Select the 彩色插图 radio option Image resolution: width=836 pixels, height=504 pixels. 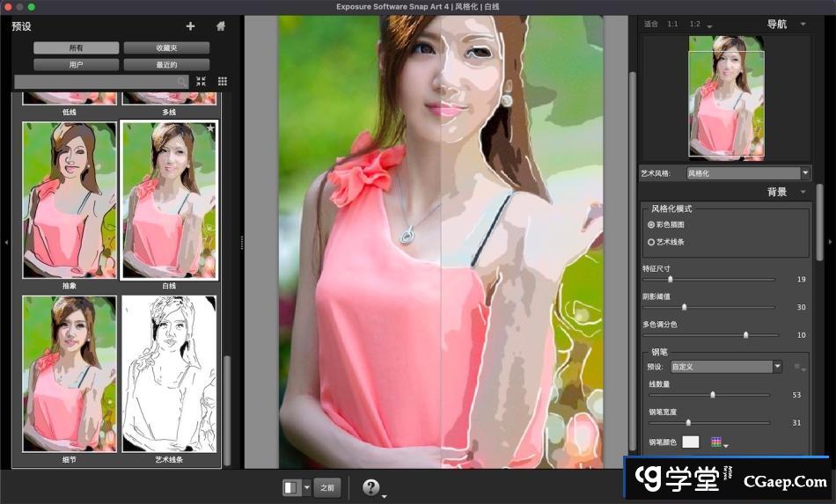pyautogui.click(x=651, y=225)
